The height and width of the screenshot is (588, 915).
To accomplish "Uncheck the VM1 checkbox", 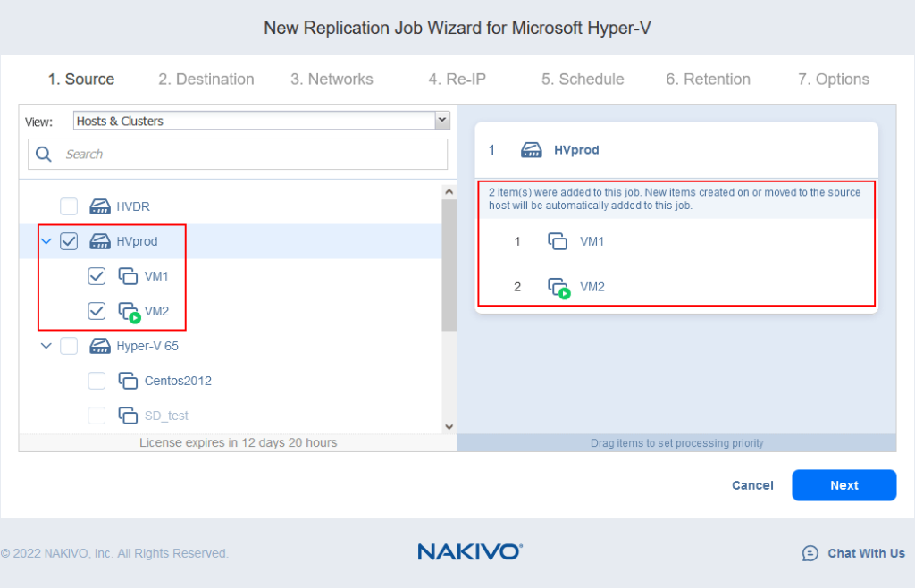I will 97,276.
